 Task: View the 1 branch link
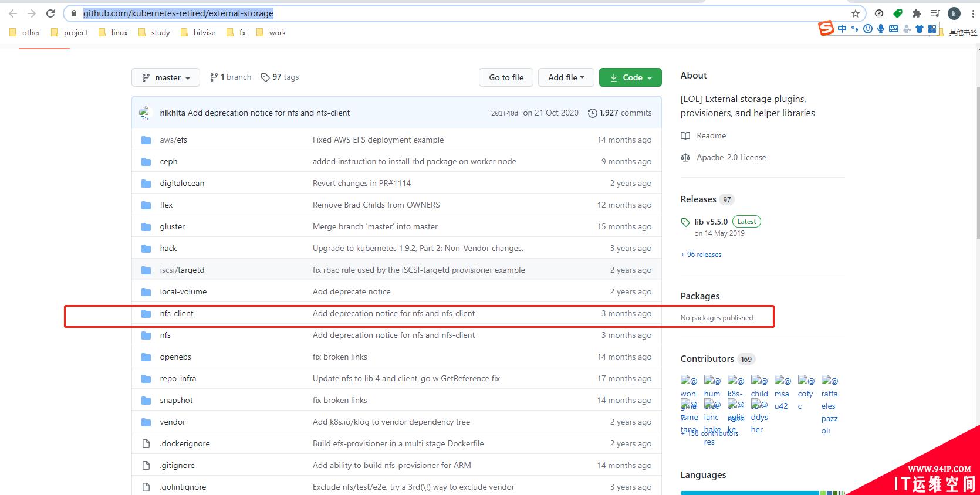[231, 77]
